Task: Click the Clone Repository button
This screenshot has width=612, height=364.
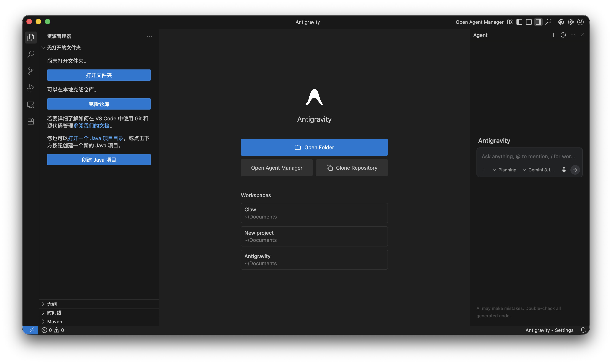Action: coord(352,168)
